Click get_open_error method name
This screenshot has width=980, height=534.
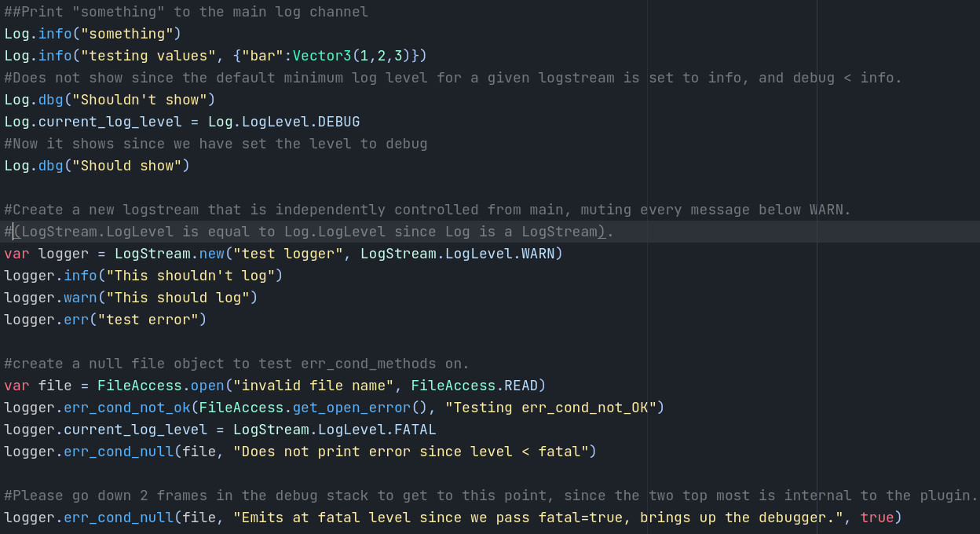click(352, 408)
